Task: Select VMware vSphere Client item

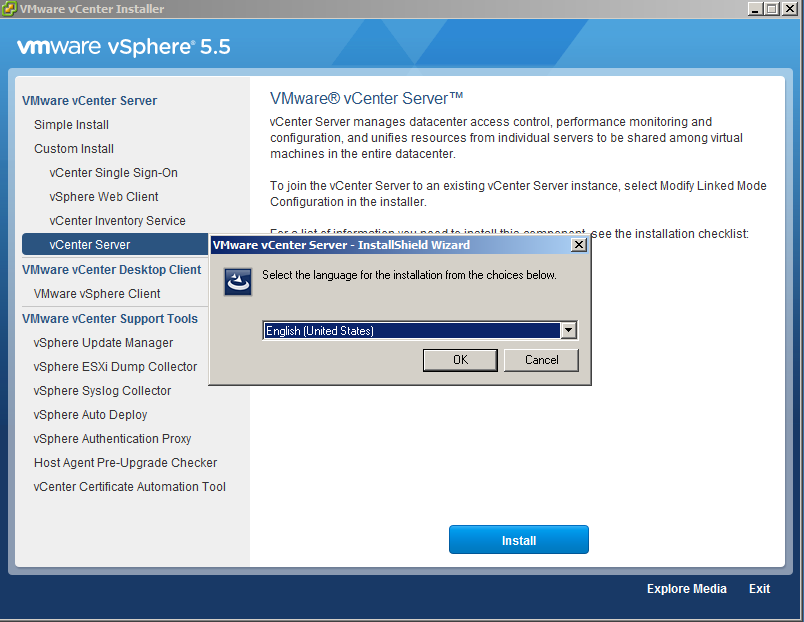Action: (x=97, y=294)
